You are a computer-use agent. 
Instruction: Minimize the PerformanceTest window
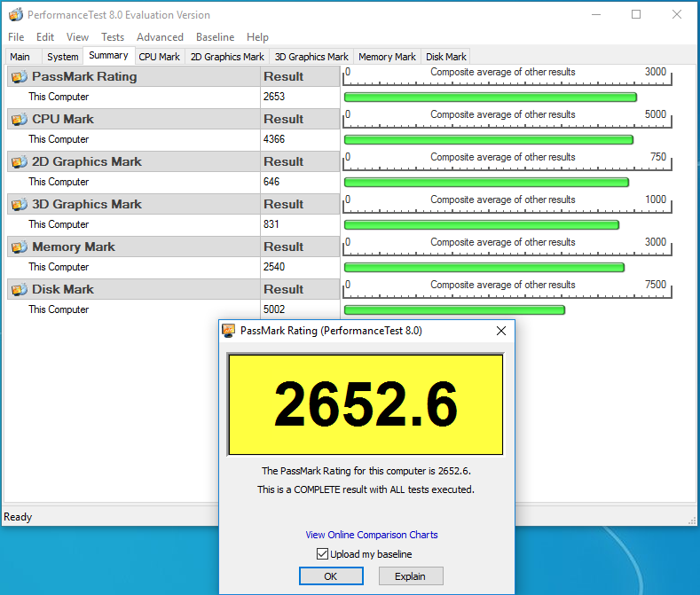click(x=596, y=14)
